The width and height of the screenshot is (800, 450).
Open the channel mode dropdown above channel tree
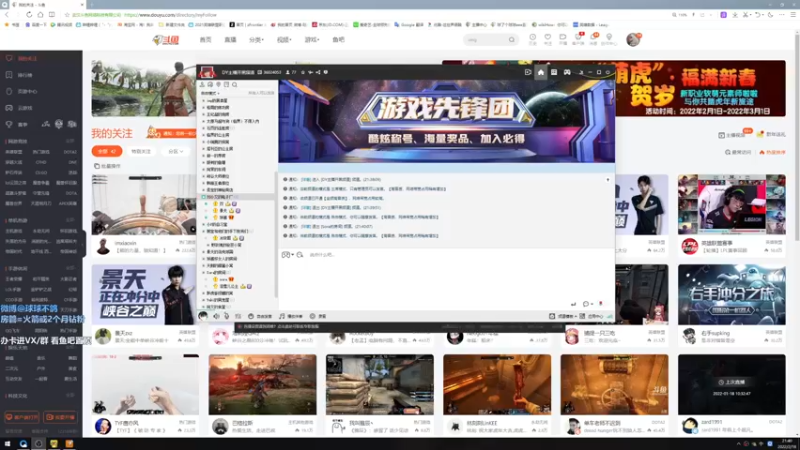click(210, 93)
